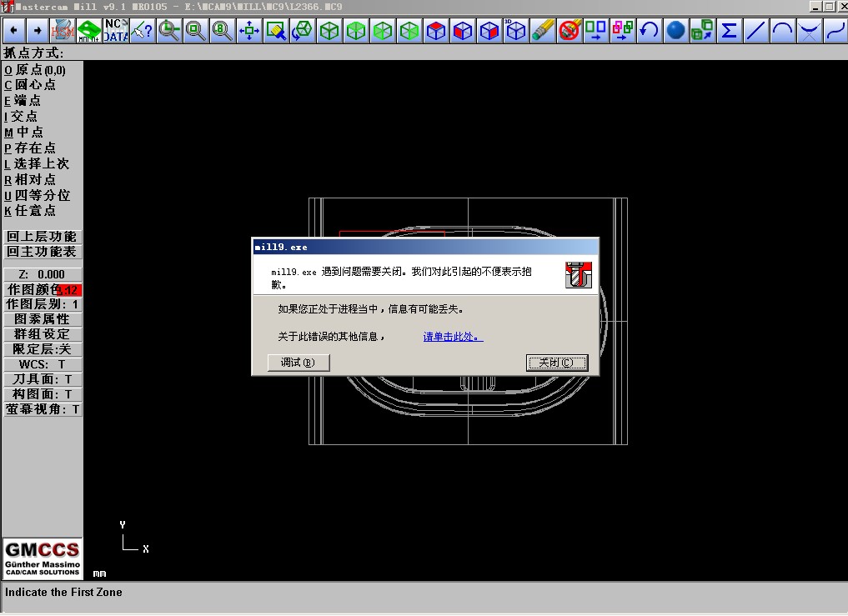The width and height of the screenshot is (848, 616).
Task: Click the dynamic rotate cube icon
Action: coord(303,30)
